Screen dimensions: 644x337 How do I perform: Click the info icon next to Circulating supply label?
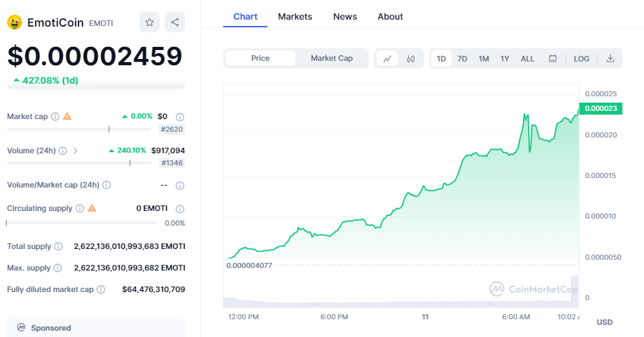click(80, 208)
